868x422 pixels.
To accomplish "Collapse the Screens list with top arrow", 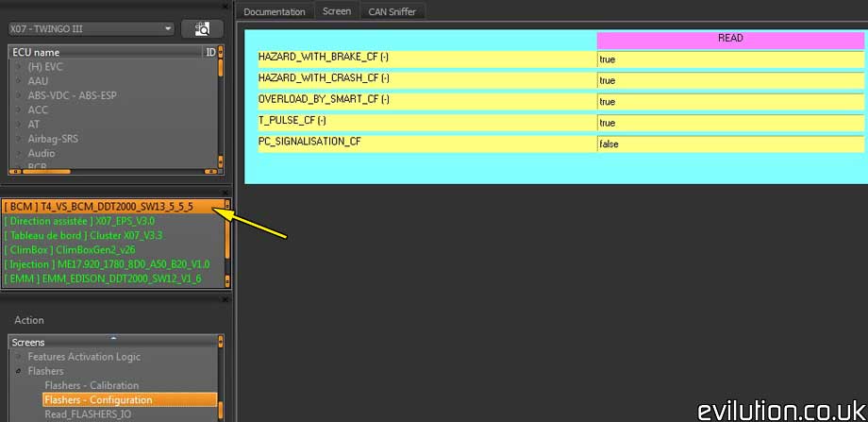I will coord(113,338).
